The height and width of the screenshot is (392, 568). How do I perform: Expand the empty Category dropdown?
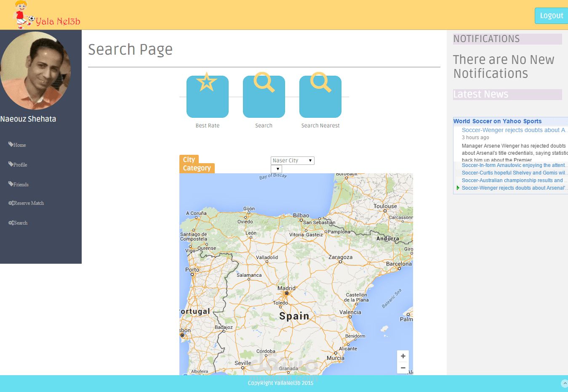pyautogui.click(x=276, y=169)
